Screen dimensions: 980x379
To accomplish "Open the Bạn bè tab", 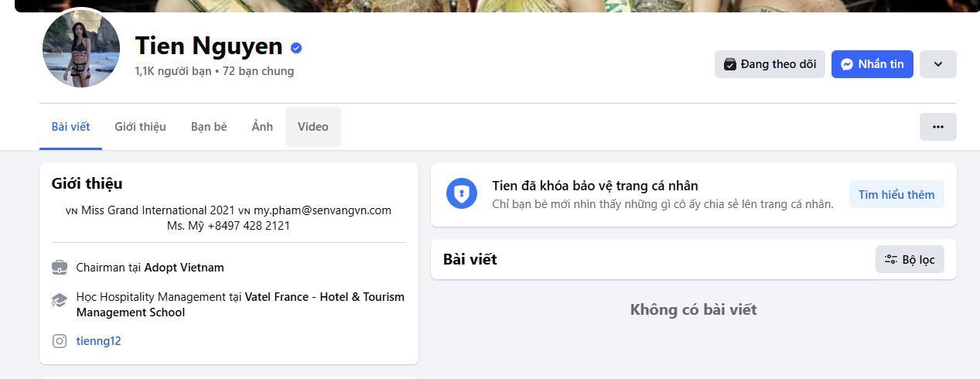I will [x=209, y=127].
